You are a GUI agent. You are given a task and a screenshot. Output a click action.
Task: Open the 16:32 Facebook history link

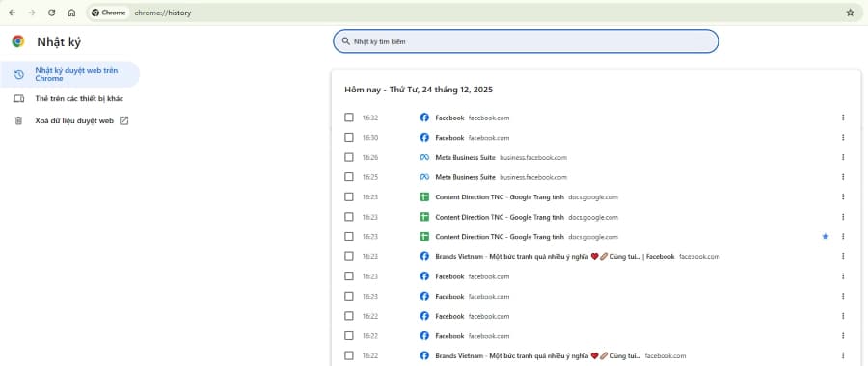point(449,118)
